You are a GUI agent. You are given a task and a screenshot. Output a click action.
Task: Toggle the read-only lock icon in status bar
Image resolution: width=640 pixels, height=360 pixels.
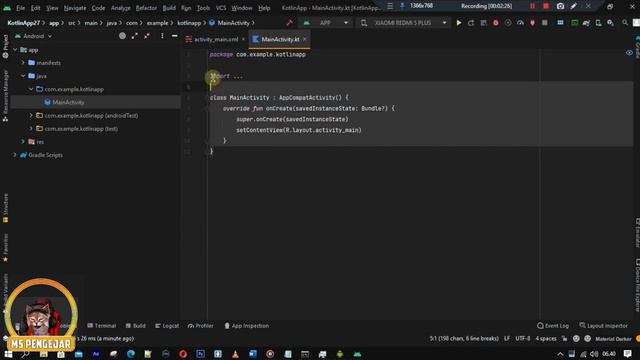(x=564, y=338)
